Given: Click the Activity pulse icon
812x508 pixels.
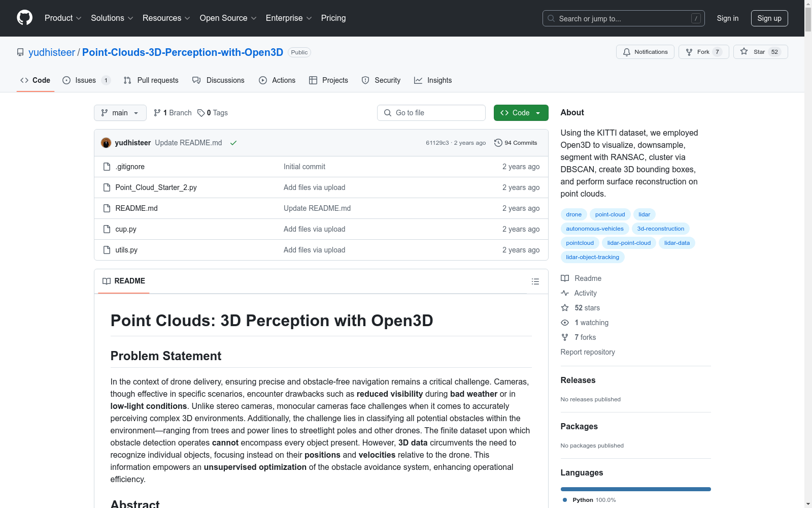Looking at the screenshot, I should point(565,293).
